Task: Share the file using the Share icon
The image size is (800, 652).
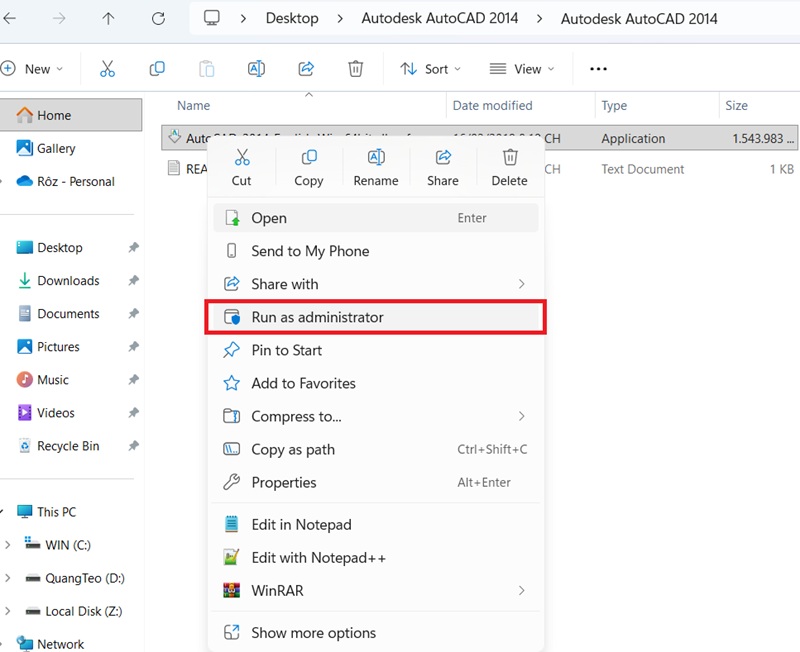Action: (x=442, y=158)
